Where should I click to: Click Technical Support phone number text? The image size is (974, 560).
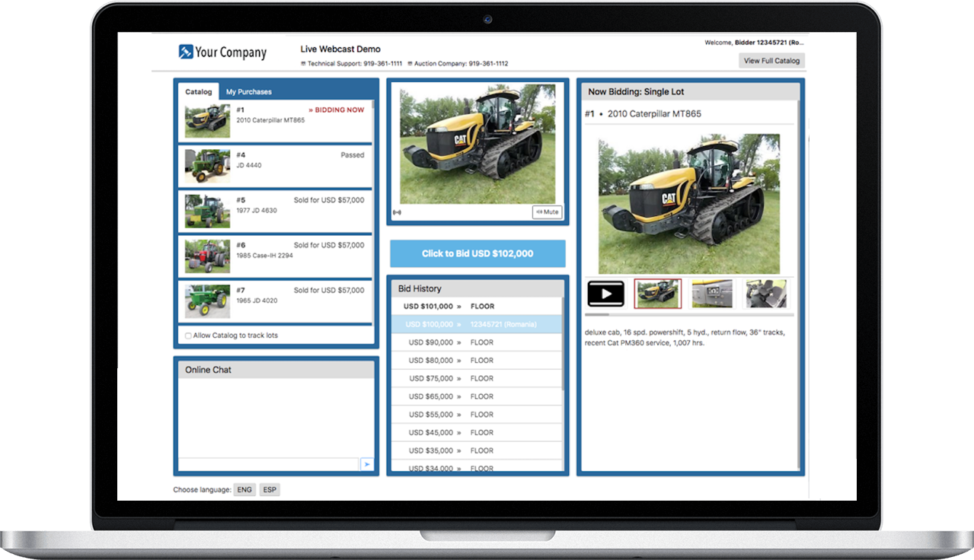pos(355,64)
